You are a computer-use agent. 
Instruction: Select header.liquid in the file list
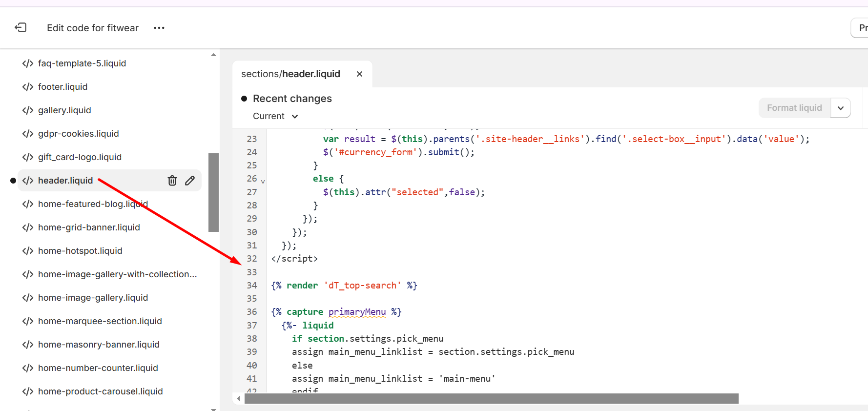tap(65, 181)
